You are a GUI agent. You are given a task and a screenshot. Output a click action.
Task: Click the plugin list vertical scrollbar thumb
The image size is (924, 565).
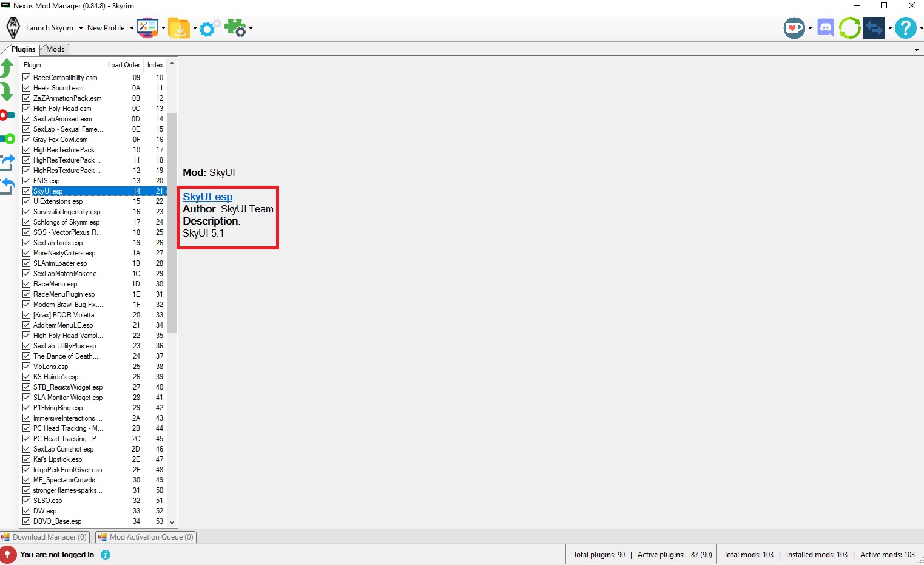(x=172, y=222)
